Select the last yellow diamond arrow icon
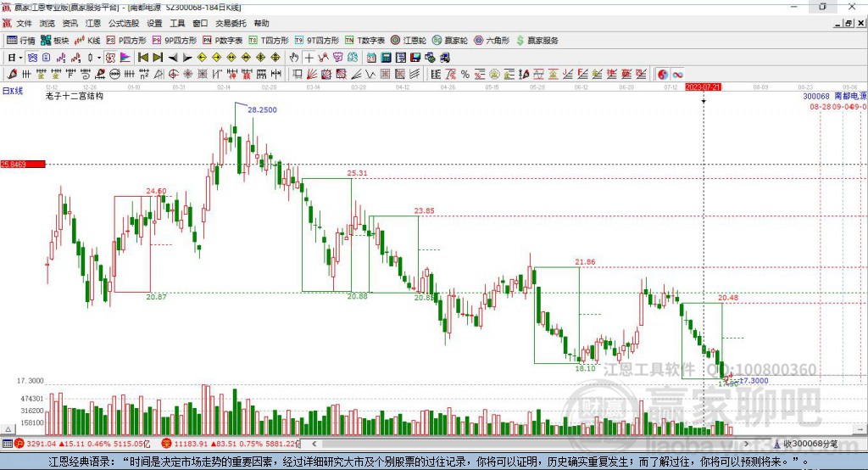The image size is (868, 470). (275, 58)
